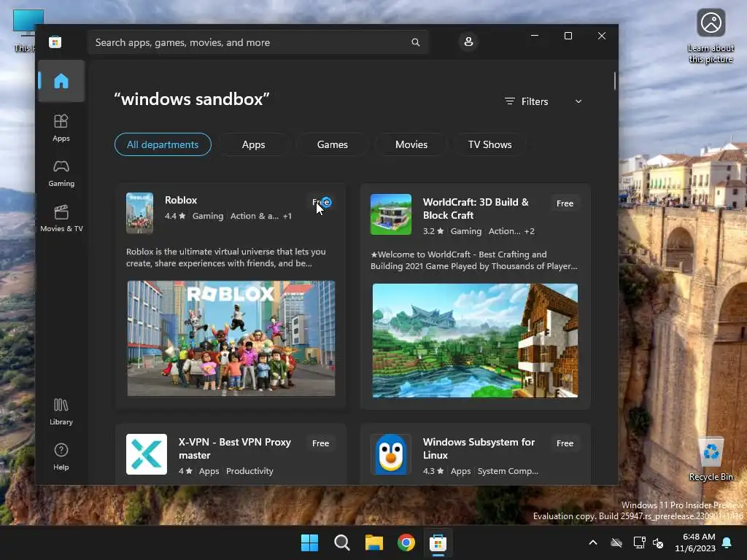Click System Comp... category under Linux subsystem
747x560 pixels.
[x=508, y=471]
